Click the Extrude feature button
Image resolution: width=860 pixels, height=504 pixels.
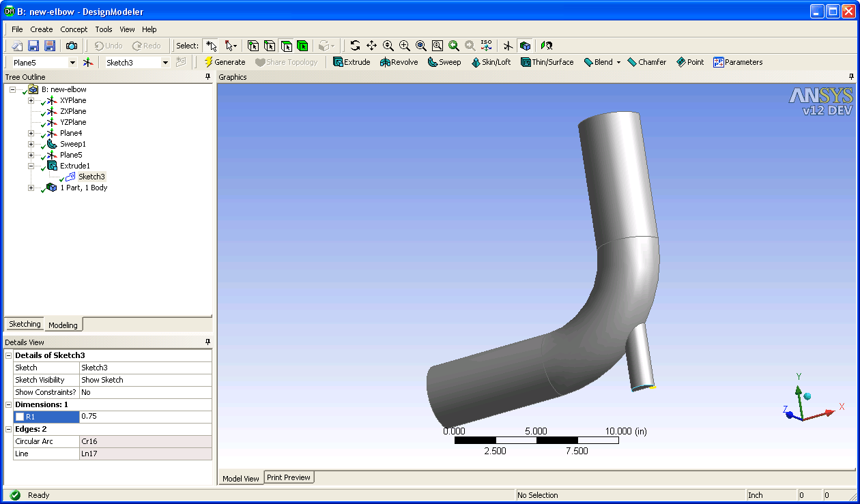(352, 62)
